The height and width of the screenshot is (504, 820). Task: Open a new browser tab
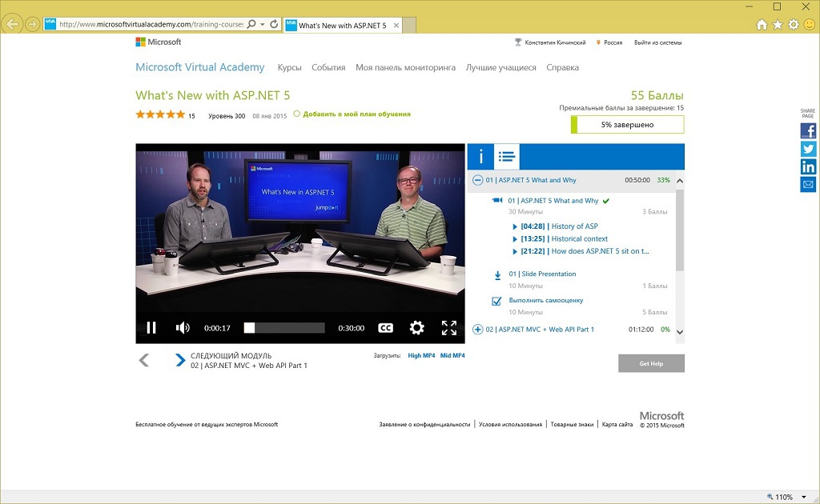(x=409, y=25)
